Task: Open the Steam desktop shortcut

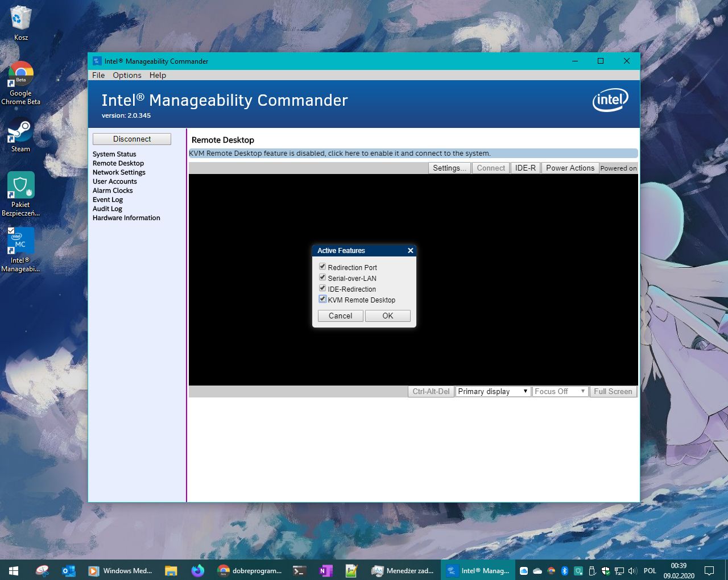Action: [x=20, y=135]
